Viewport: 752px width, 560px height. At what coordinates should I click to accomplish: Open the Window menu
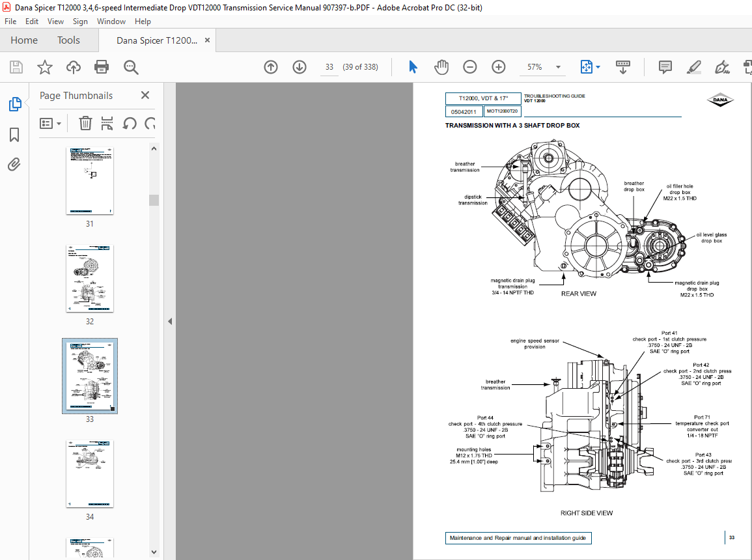[111, 21]
